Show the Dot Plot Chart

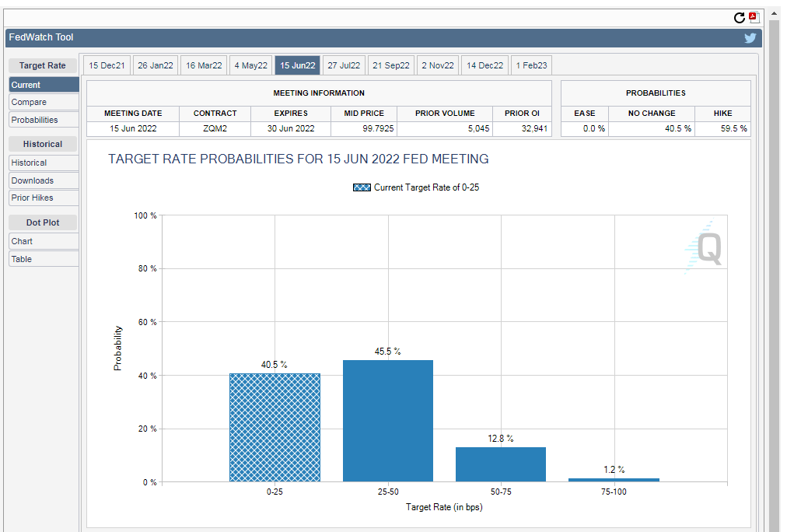pyautogui.click(x=44, y=241)
